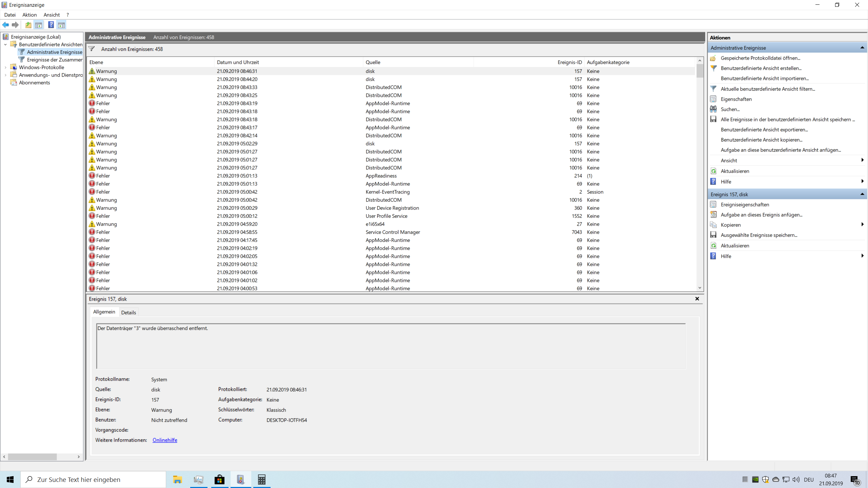Click the Onlinehilfe link

tap(165, 440)
